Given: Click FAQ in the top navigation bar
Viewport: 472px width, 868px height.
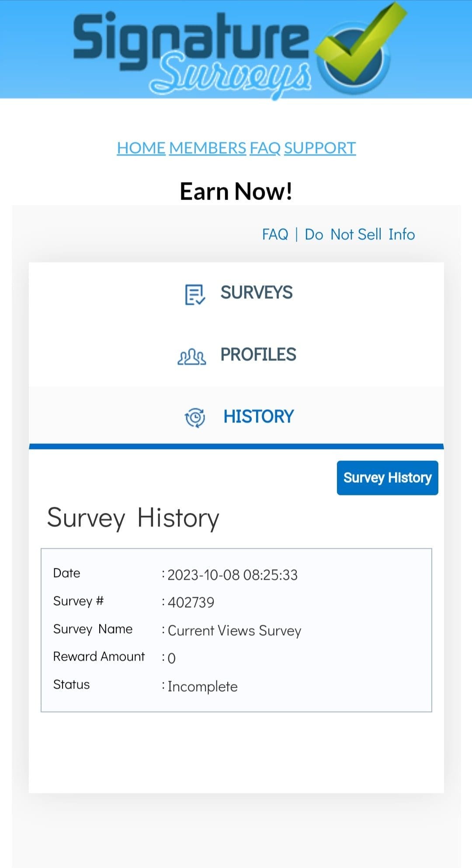Looking at the screenshot, I should (265, 148).
